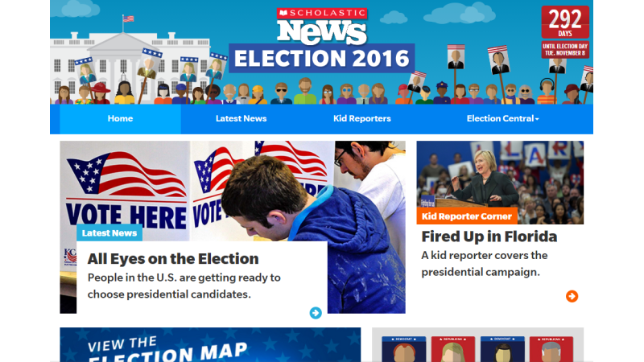Click the blue arrow icon under All Eyes on the Election
Viewport: 644px width, 362px height.
[316, 313]
